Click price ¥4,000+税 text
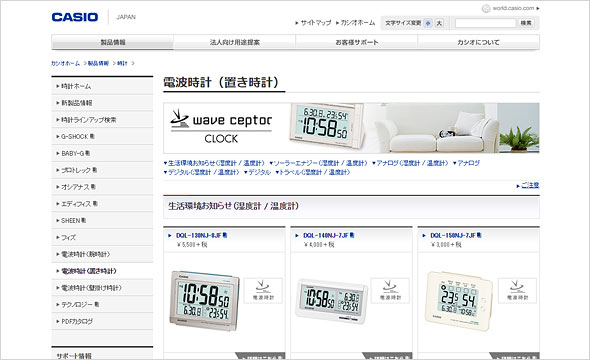 (x=319, y=245)
